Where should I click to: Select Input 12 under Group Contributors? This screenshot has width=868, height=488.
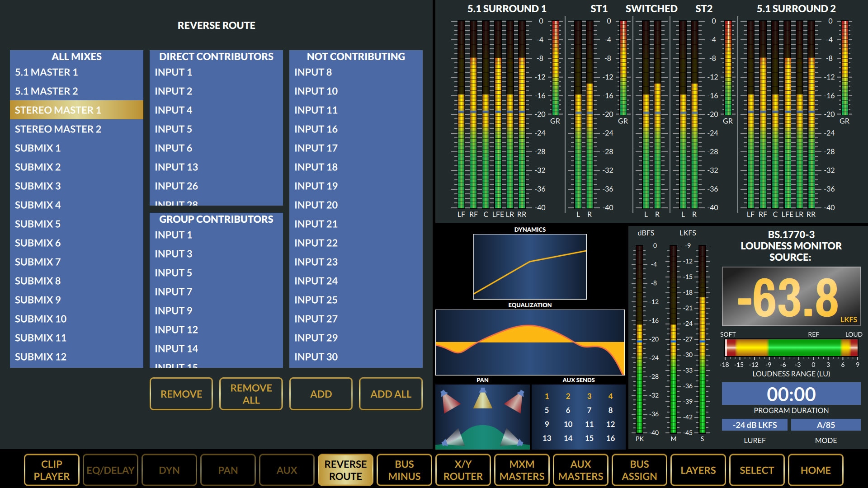click(216, 330)
